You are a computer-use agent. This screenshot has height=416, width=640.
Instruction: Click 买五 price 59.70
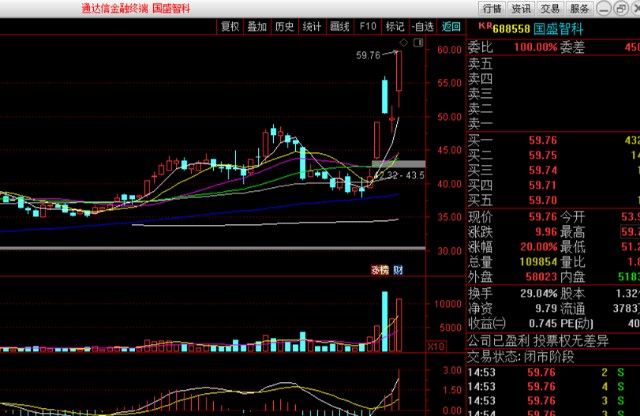pyautogui.click(x=543, y=200)
